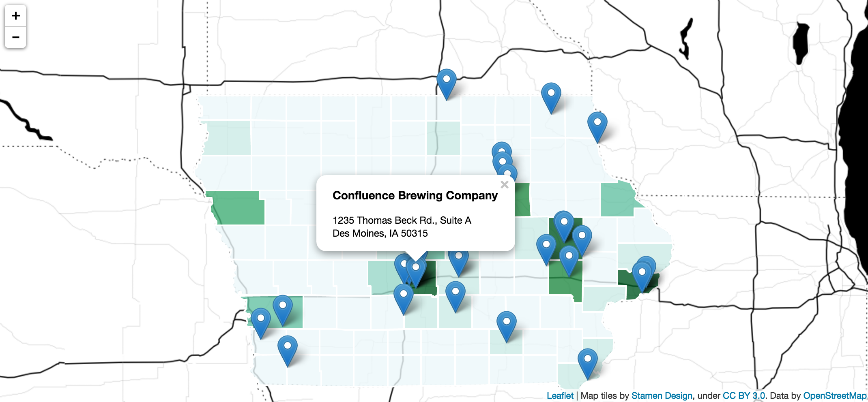The width and height of the screenshot is (868, 402).
Task: Visit the OpenStreetMap attribution link
Action: pos(834,396)
